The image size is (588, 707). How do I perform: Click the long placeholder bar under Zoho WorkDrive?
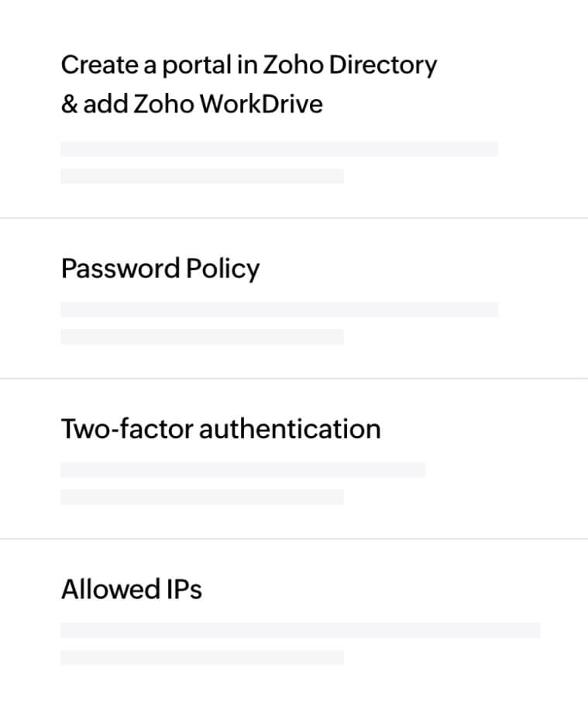(x=279, y=149)
